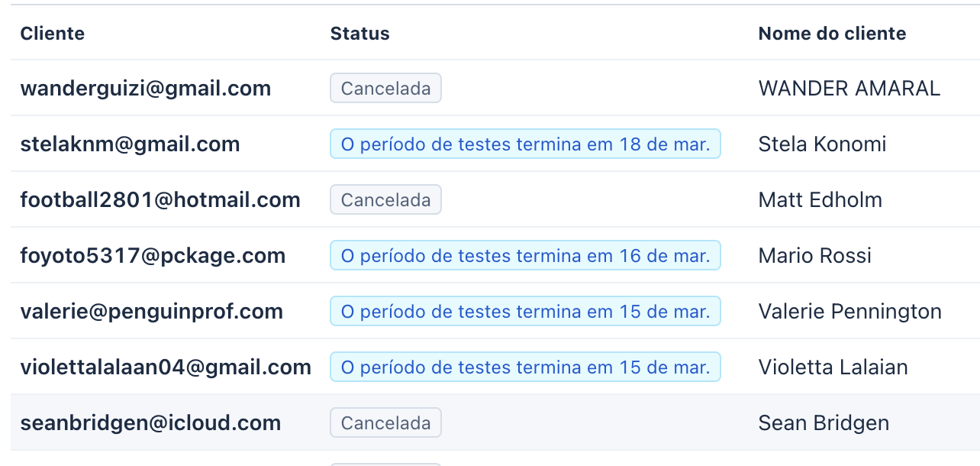The height and width of the screenshot is (466, 980).
Task: Open customer foyoto5317@pckage.com
Action: tap(153, 256)
